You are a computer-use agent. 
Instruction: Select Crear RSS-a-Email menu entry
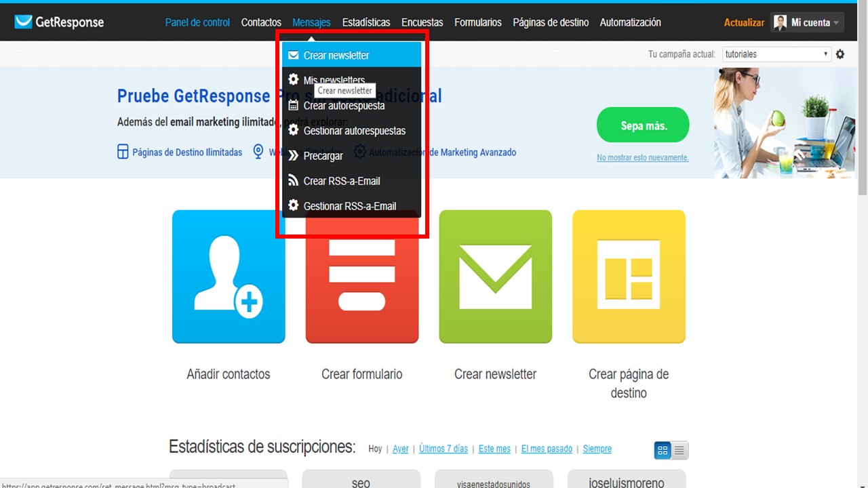coord(352,181)
